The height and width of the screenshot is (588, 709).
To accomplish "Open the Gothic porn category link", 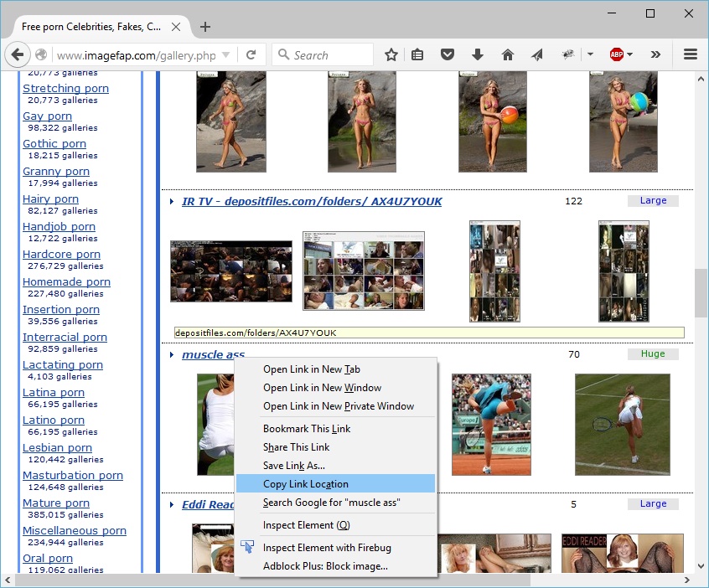I will (x=54, y=144).
